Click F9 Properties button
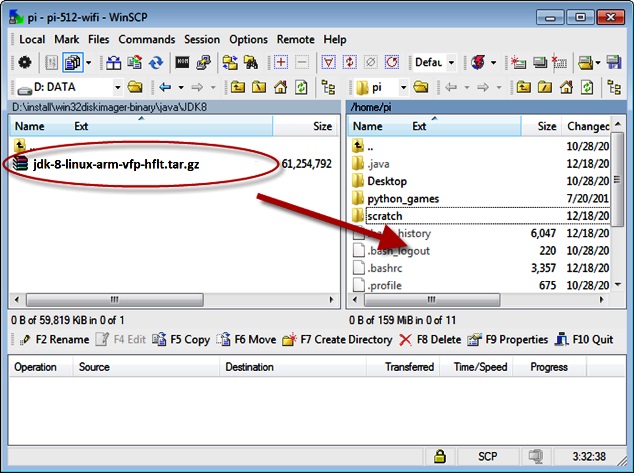 click(x=508, y=340)
